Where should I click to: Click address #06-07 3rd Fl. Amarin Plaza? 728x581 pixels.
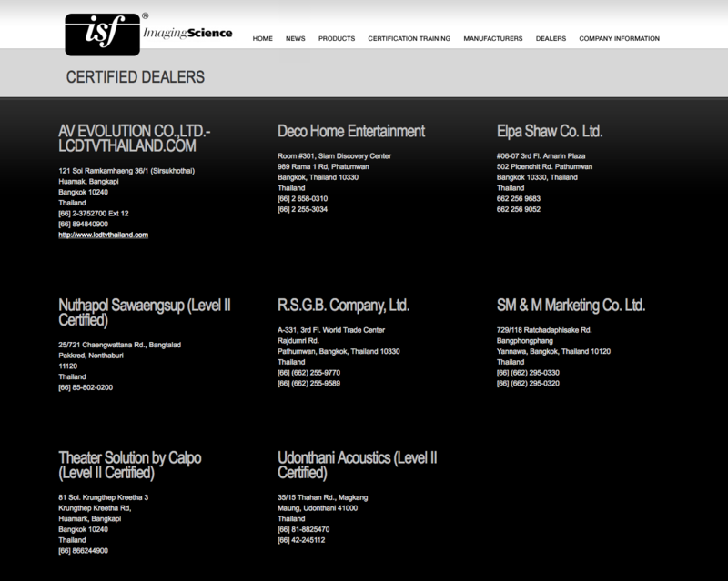(x=541, y=155)
